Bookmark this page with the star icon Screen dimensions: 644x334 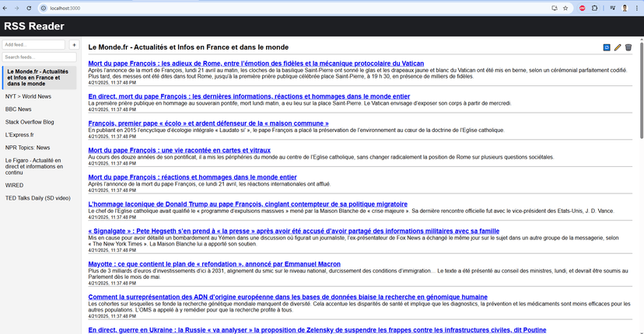coord(565,9)
